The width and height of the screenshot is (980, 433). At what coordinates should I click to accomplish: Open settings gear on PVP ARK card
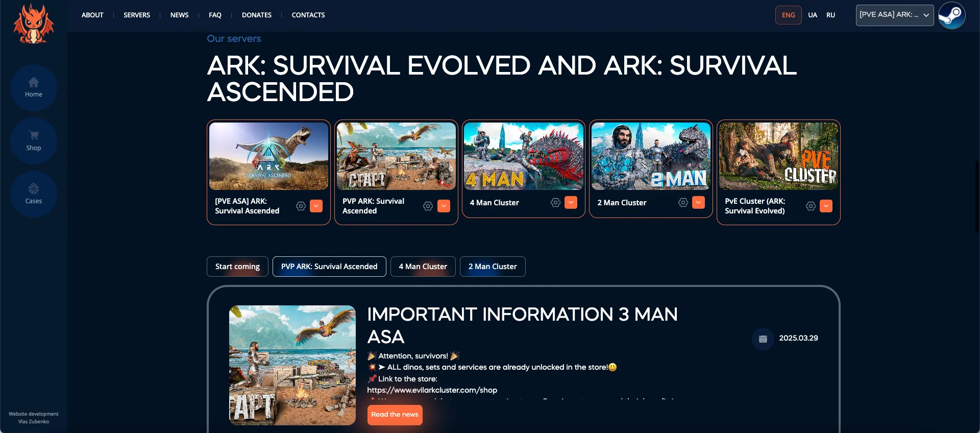[428, 206]
